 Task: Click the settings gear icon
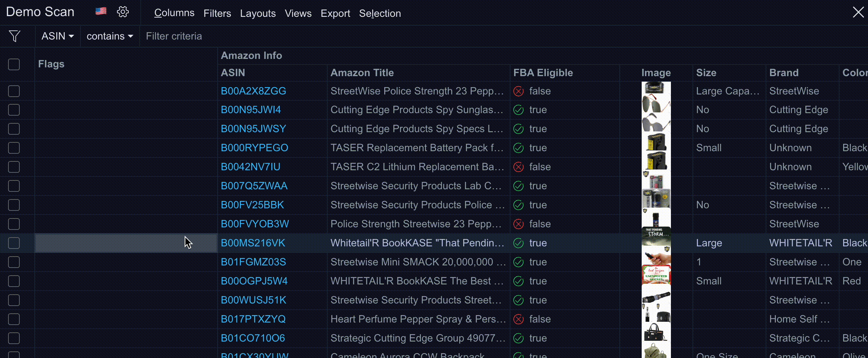pos(123,12)
